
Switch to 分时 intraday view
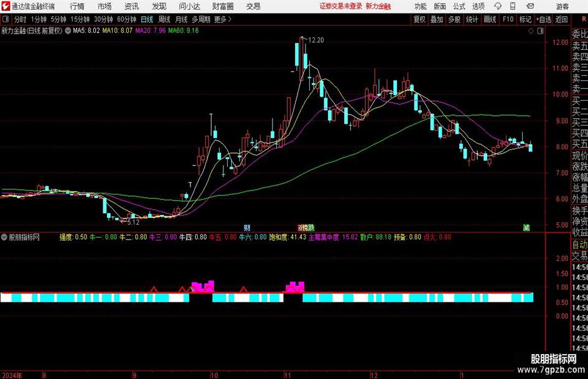pyautogui.click(x=21, y=19)
